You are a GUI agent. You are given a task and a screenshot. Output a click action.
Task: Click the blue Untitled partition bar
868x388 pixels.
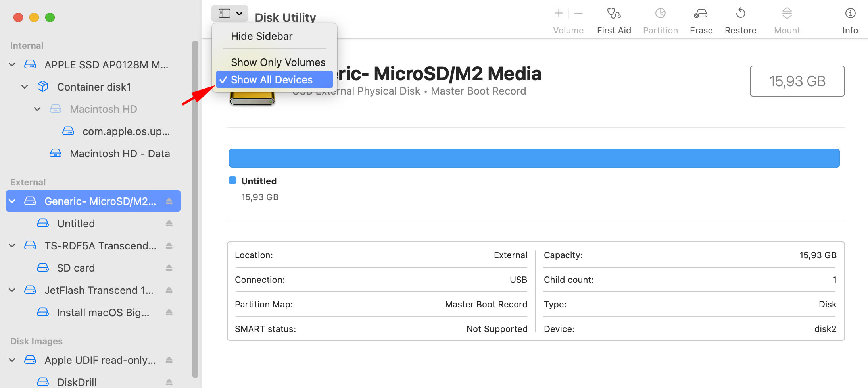coord(534,158)
